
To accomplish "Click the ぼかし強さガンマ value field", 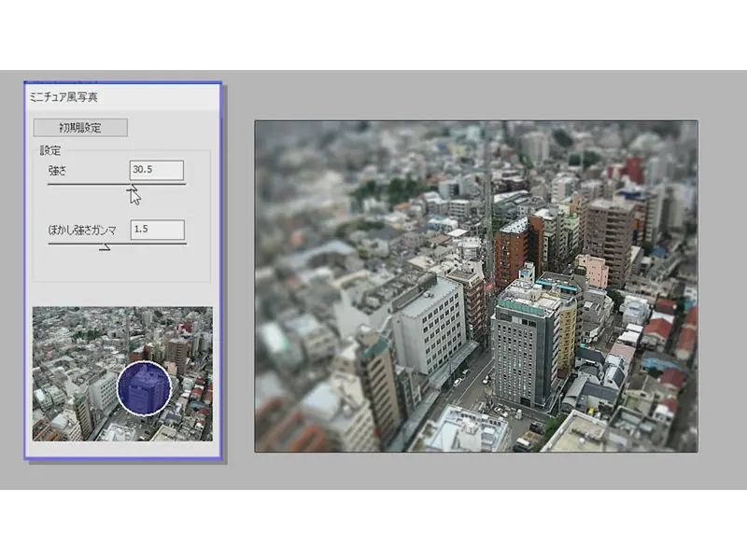I will (157, 230).
